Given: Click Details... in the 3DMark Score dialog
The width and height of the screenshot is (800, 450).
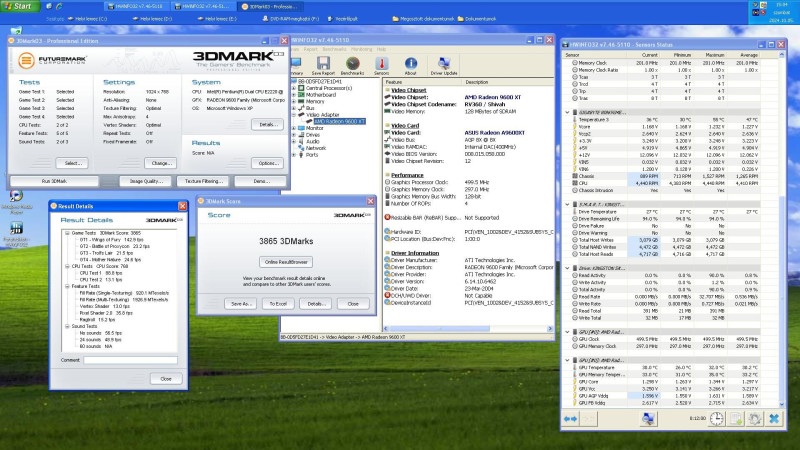Looking at the screenshot, I should click(x=316, y=304).
